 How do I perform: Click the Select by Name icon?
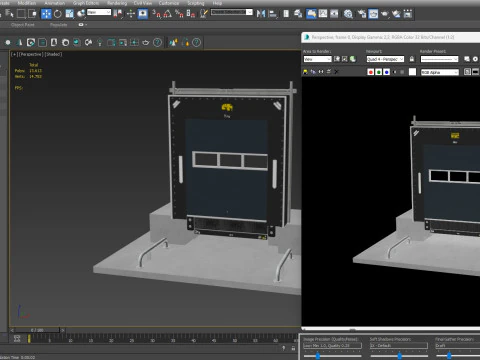[x=9, y=14]
